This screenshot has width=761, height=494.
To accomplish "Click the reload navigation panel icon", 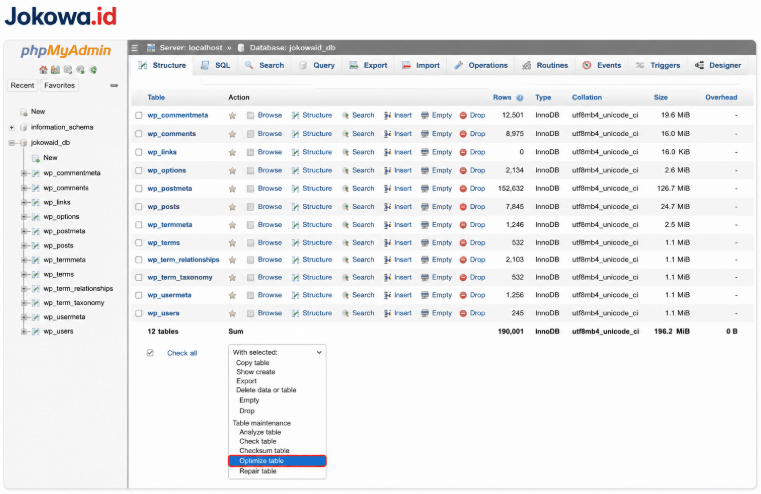I will (x=93, y=70).
